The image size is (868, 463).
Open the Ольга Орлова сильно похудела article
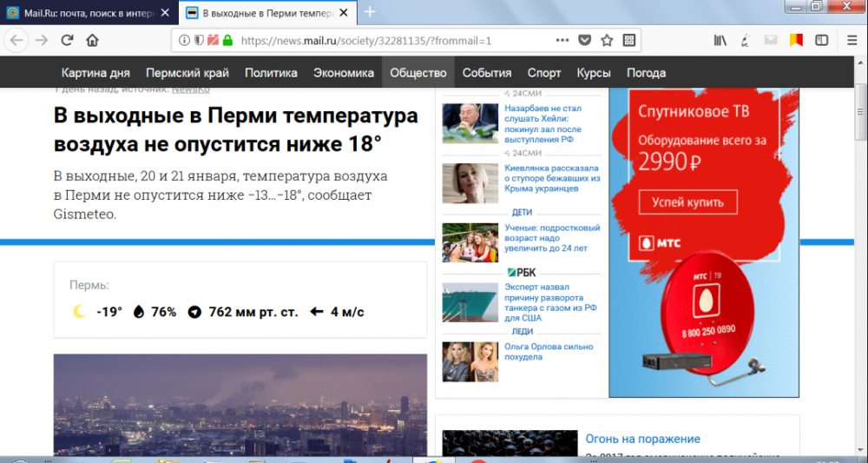click(x=549, y=352)
